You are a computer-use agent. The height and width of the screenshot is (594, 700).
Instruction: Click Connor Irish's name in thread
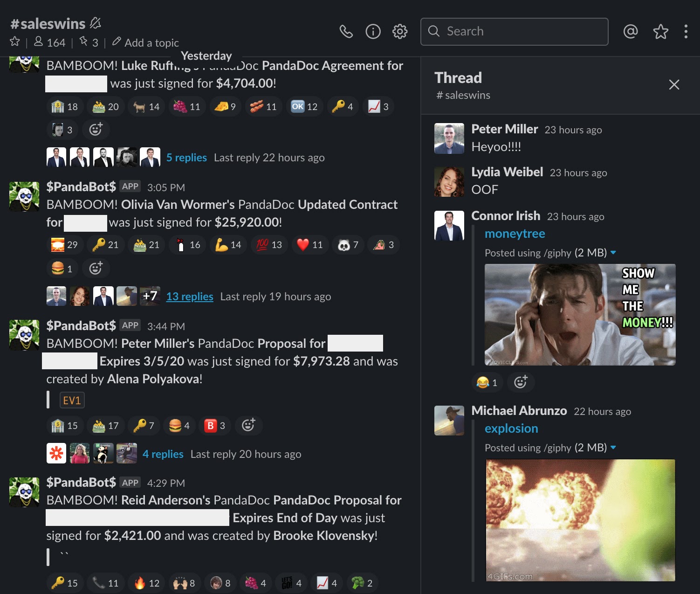pyautogui.click(x=506, y=216)
